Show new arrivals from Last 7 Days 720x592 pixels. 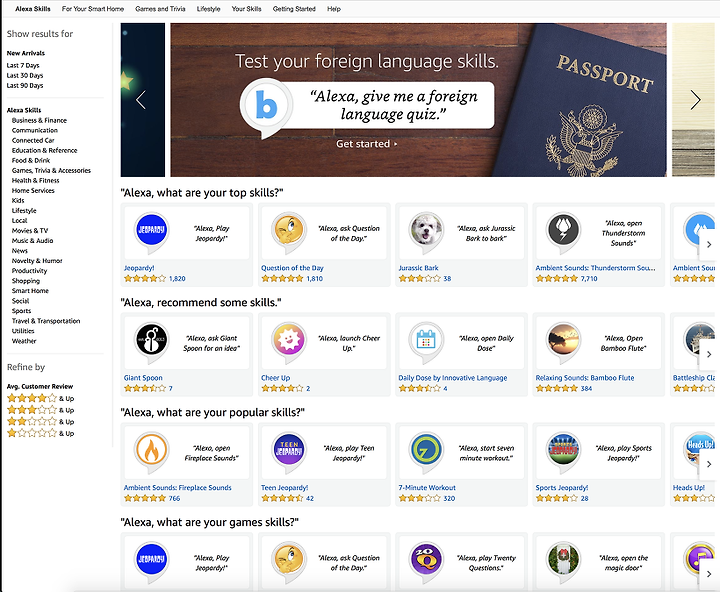pos(23,65)
